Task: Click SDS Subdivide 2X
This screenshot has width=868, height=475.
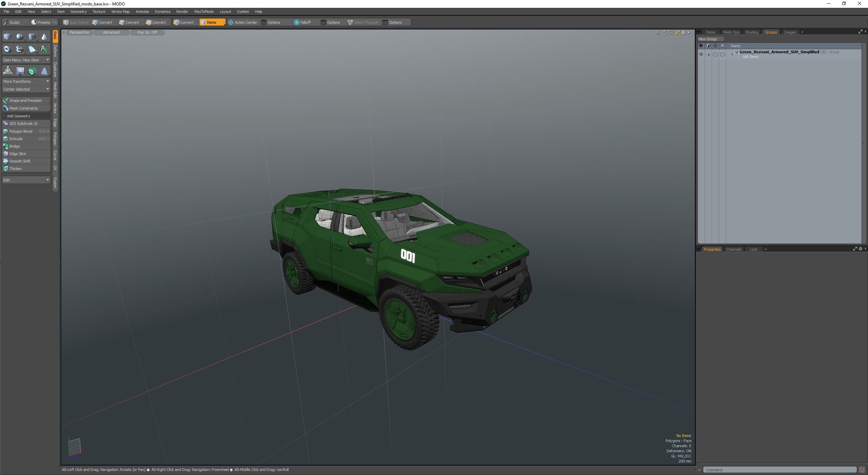Action: coord(26,123)
